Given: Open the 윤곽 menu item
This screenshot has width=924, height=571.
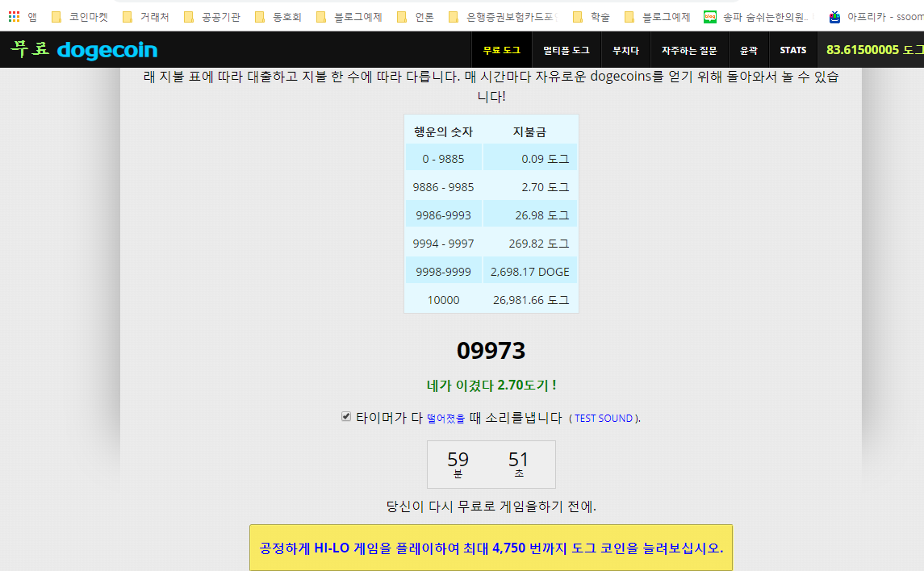Looking at the screenshot, I should point(749,50).
